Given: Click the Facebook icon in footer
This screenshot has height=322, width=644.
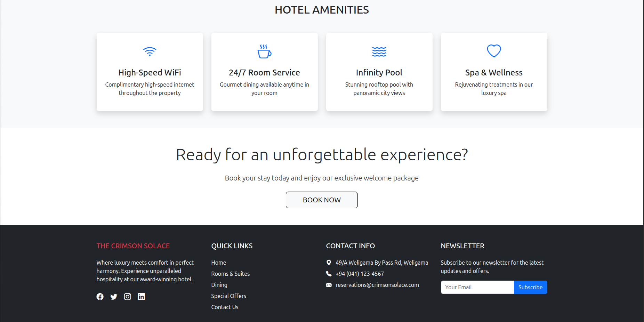Looking at the screenshot, I should point(100,297).
